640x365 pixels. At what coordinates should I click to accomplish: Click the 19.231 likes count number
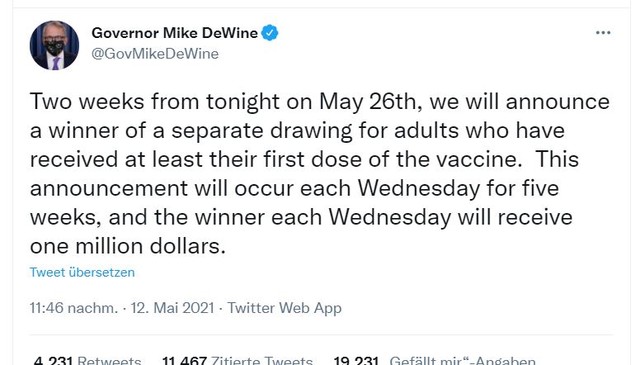tap(356, 360)
